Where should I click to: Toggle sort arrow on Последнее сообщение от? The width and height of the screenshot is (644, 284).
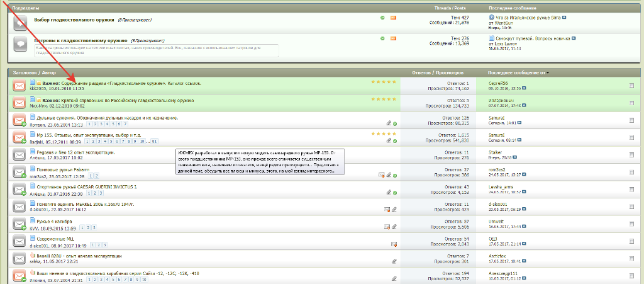547,73
